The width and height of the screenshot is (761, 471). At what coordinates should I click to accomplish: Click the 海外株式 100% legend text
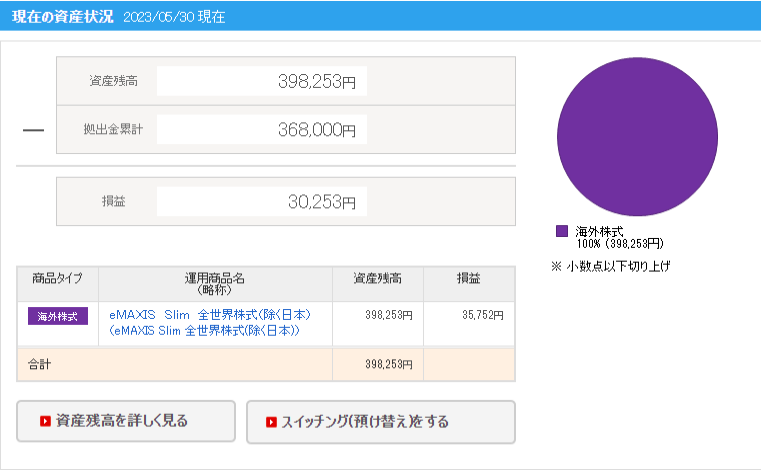[x=620, y=237]
